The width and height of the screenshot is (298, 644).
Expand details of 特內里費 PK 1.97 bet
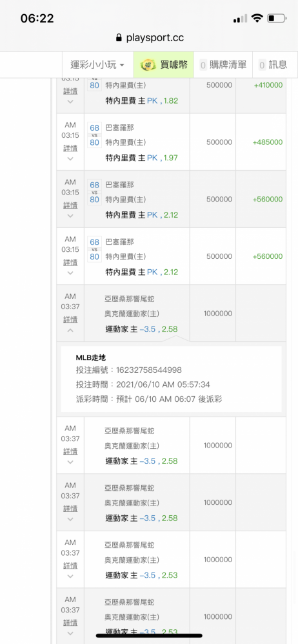pyautogui.click(x=70, y=158)
